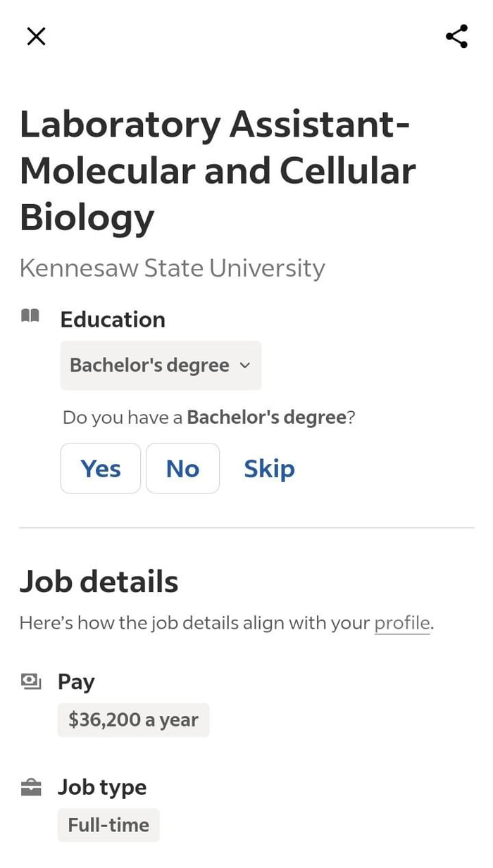This screenshot has height=868, width=493.
Task: Click the Kennesaw State University name
Action: (x=173, y=268)
